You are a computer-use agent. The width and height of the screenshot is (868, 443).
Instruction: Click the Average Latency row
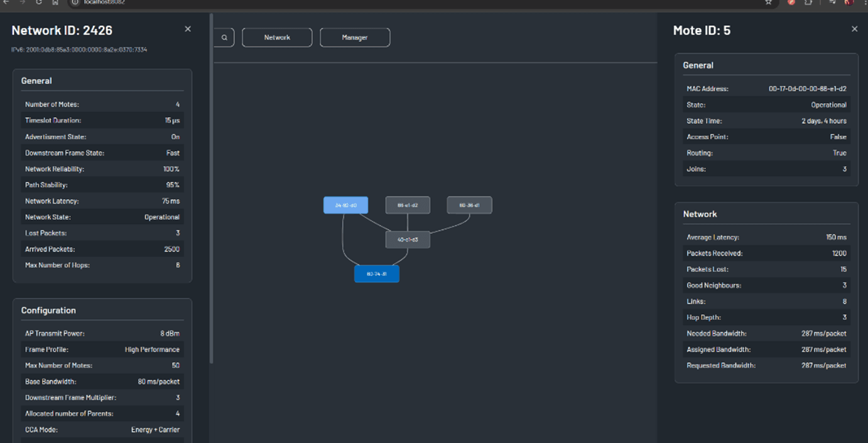click(x=766, y=238)
